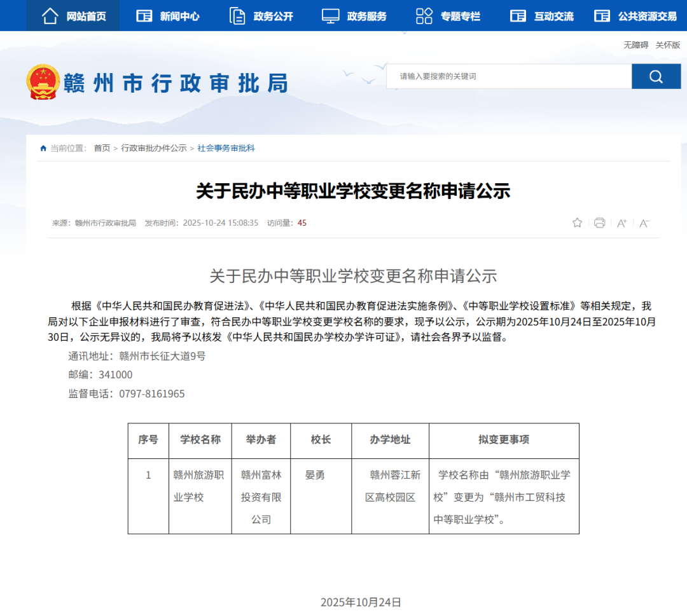Click the 办学地址 table header
The width and height of the screenshot is (687, 616).
(x=390, y=440)
